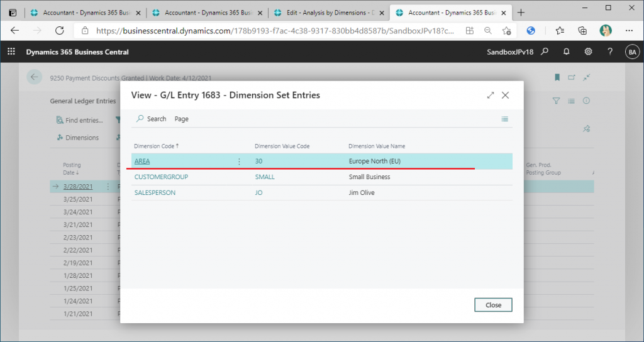Click the background page list view icon
This screenshot has height=342, width=644.
(x=571, y=101)
